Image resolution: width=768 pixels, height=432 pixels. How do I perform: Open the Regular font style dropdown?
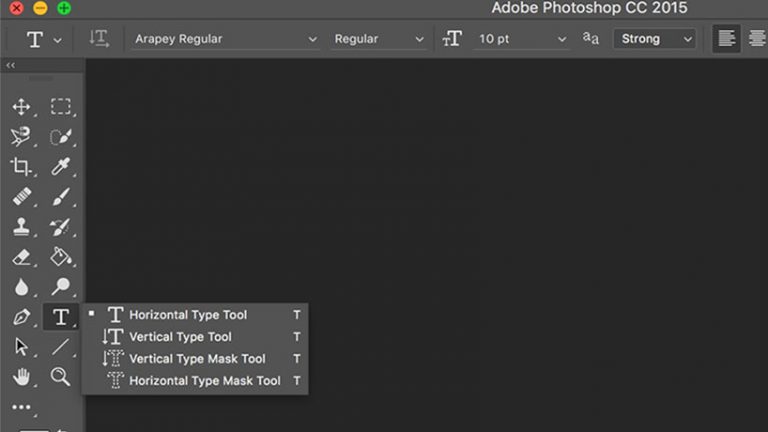coord(378,39)
